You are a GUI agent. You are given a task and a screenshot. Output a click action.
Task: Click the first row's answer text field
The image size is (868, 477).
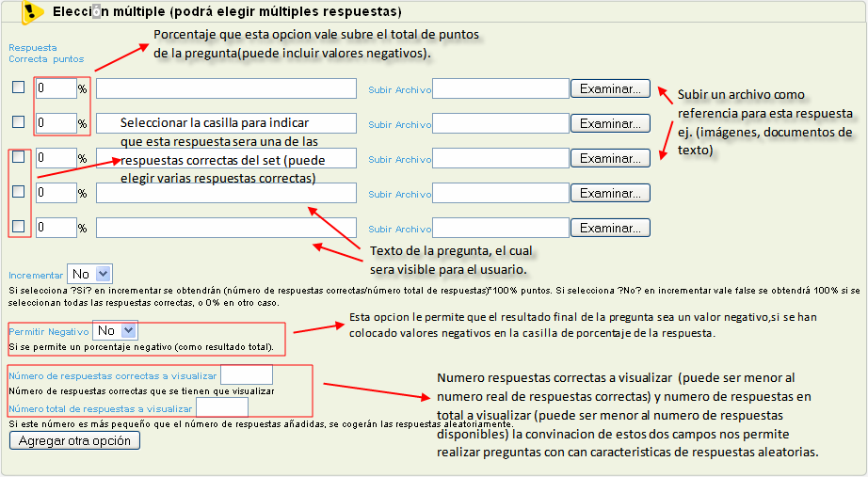[x=226, y=88]
